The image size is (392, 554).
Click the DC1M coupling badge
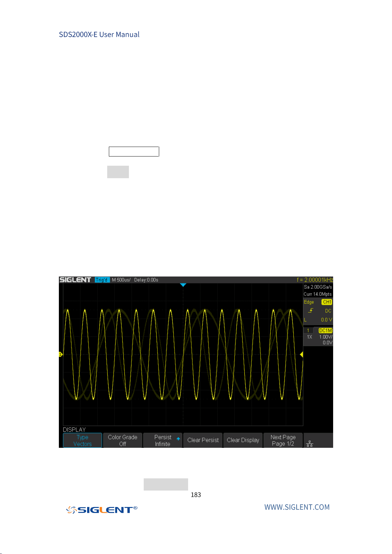click(326, 330)
